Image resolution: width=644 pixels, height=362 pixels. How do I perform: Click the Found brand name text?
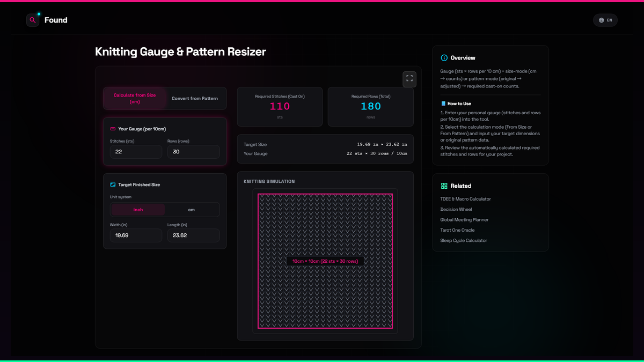click(x=56, y=20)
